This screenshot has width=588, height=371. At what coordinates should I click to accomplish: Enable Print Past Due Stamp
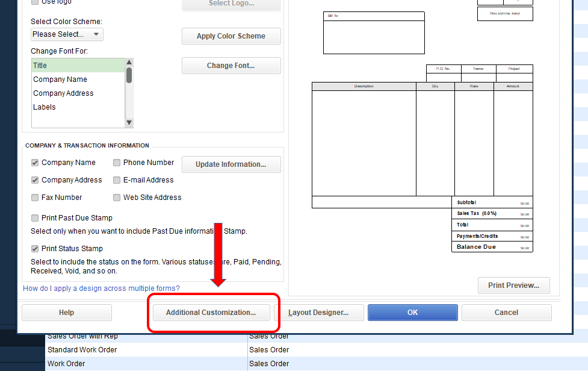[x=34, y=217]
